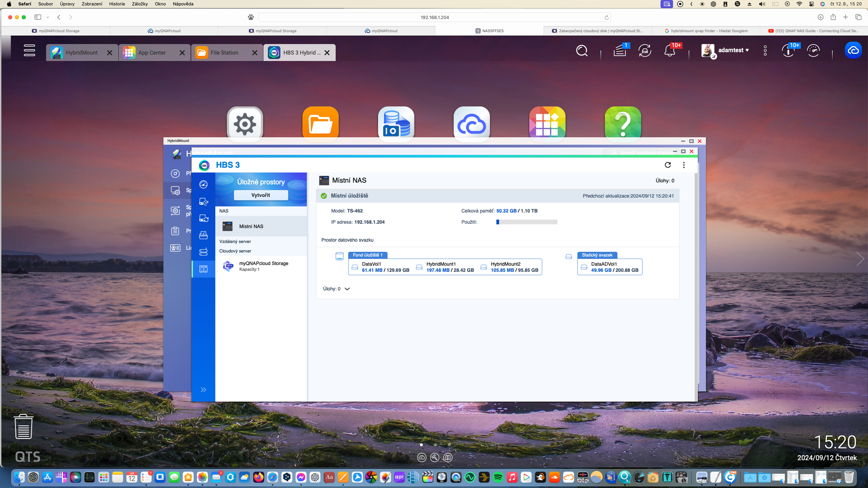
Task: Open HBS 3 overview dashboard icon
Action: [203, 184]
